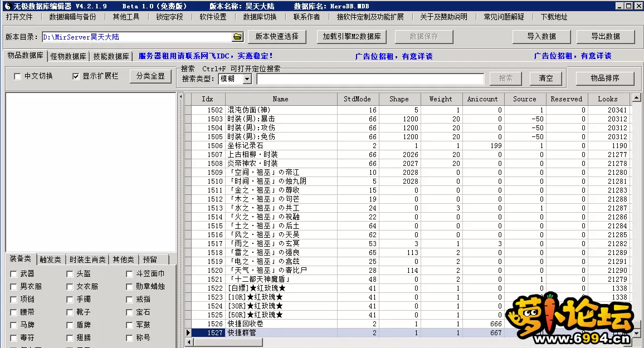Viewport: 644px width, 348px height.
Task: Check the 戒指 checkbox
Action: pyautogui.click(x=129, y=300)
